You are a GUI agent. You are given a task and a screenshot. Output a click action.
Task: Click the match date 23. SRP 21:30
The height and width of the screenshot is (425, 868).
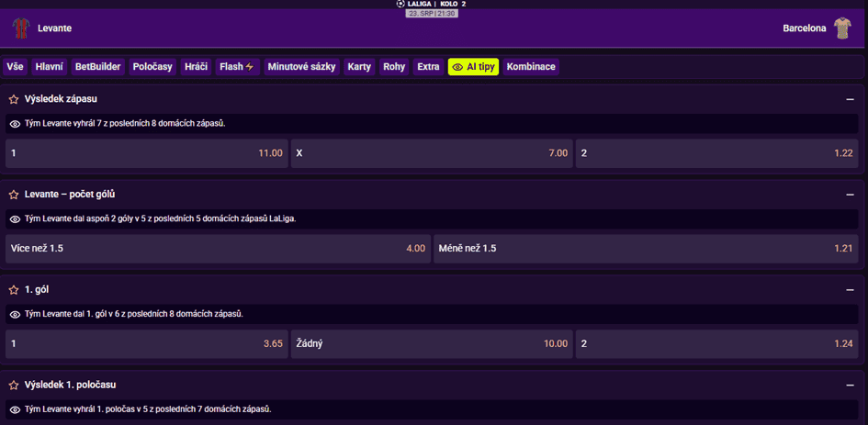[x=432, y=14]
